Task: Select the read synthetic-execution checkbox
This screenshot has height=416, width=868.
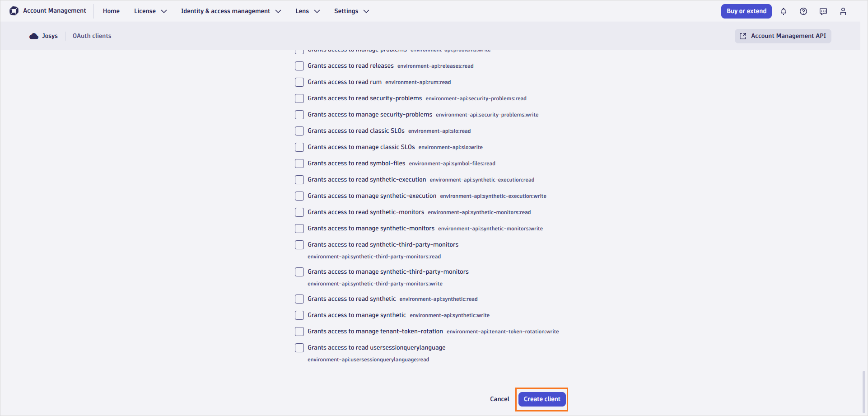Action: (299, 180)
